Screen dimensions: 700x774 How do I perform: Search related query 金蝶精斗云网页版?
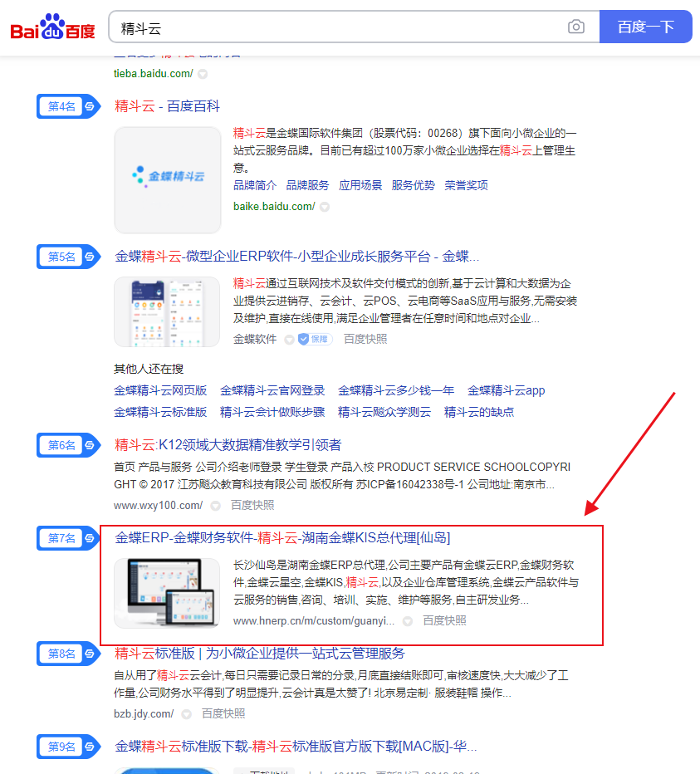160,390
